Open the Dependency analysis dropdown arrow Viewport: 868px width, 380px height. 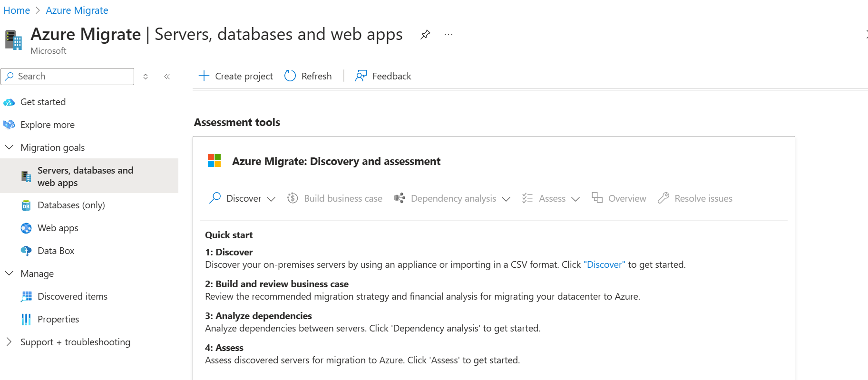click(x=506, y=199)
